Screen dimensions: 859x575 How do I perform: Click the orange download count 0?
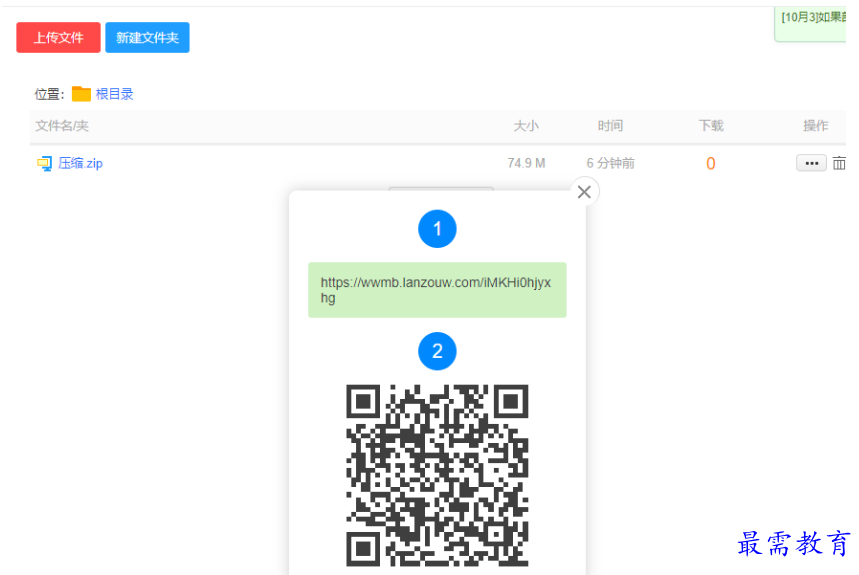(x=711, y=163)
